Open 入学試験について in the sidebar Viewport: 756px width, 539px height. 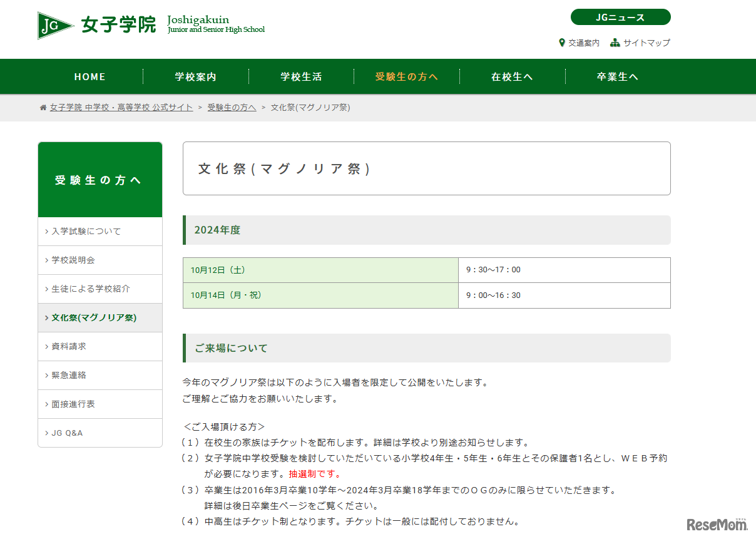click(x=86, y=232)
